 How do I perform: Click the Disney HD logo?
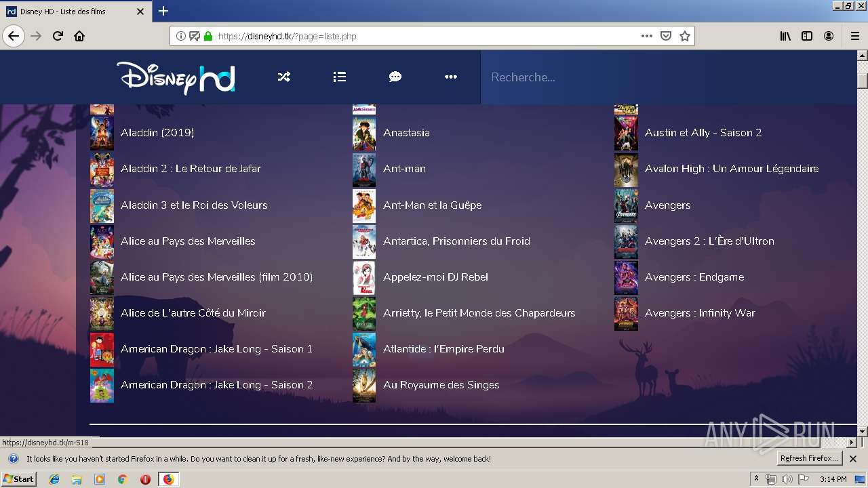[x=176, y=77]
